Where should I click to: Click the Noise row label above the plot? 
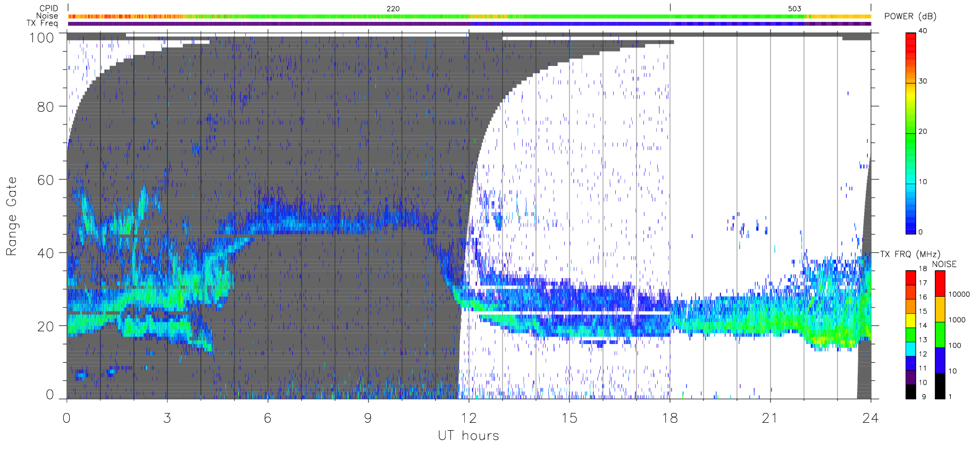tap(47, 16)
